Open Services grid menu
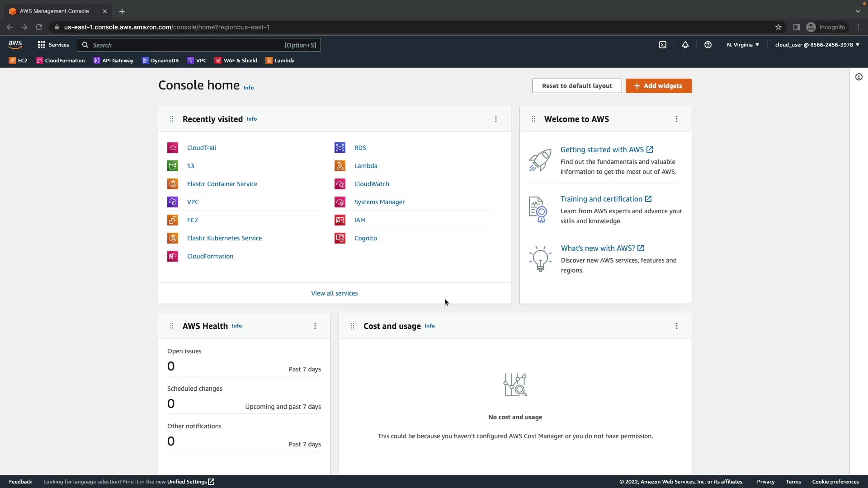 53,45
